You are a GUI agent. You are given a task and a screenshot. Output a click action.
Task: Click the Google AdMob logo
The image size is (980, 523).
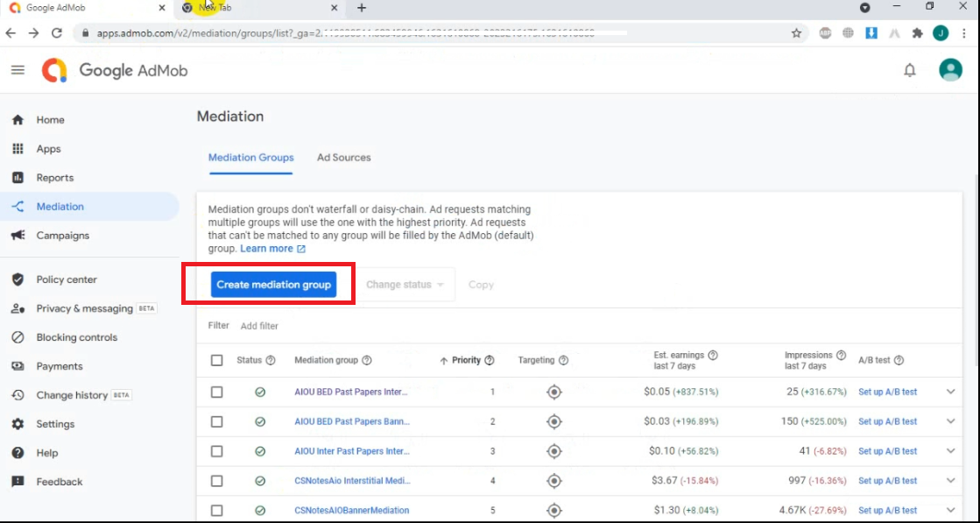115,70
